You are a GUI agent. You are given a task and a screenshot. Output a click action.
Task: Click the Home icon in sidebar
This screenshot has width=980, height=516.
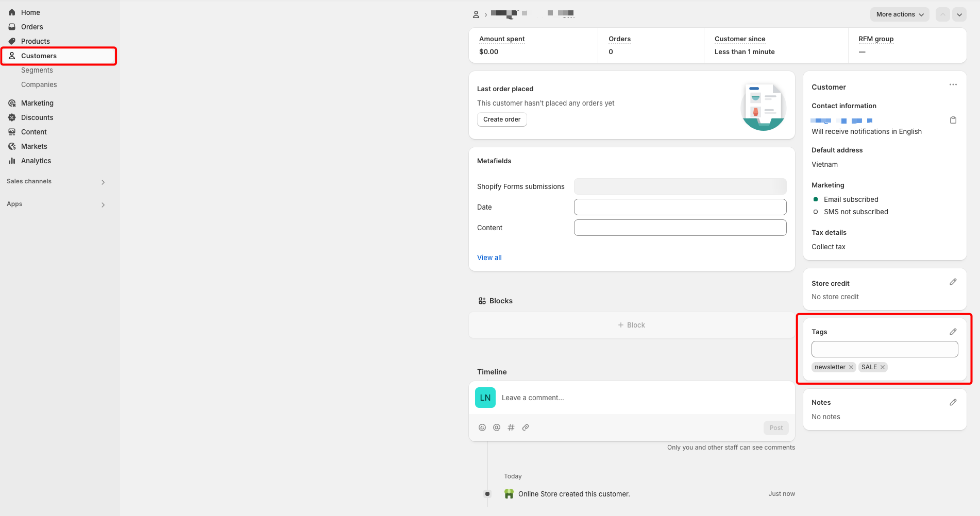tap(12, 12)
